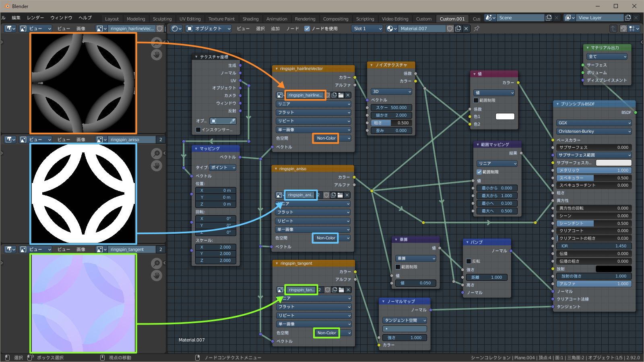This screenshot has height=362, width=644.
Task: Click zoom magnifier in ringspin_aniso viewer
Action: (157, 153)
